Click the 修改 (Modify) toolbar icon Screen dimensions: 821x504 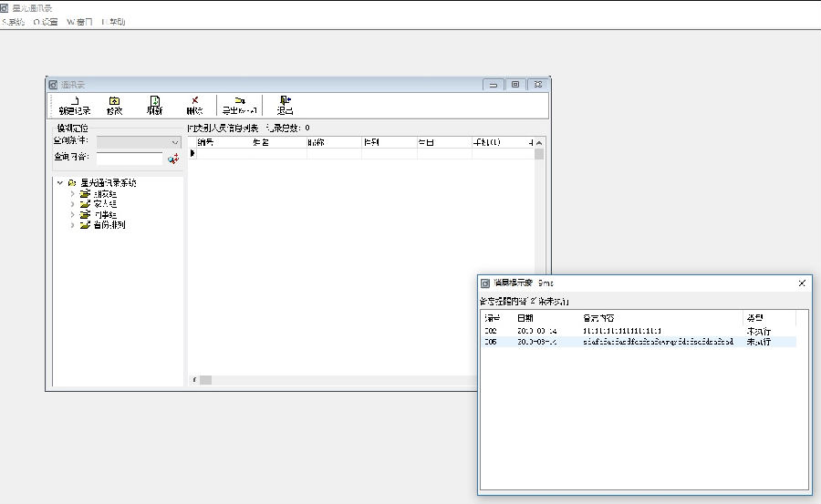114,105
